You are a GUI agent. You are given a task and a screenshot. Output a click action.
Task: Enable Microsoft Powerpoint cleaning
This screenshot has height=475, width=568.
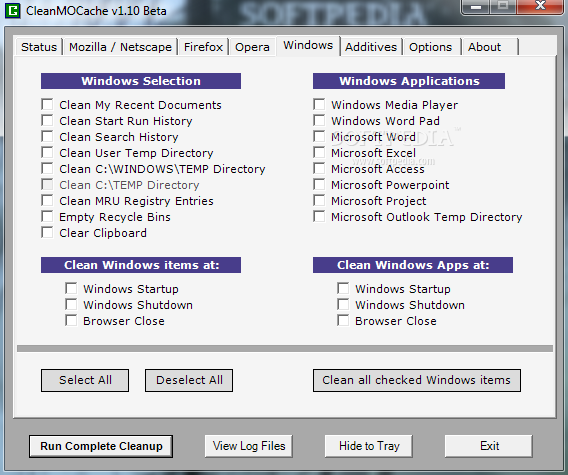(x=319, y=184)
